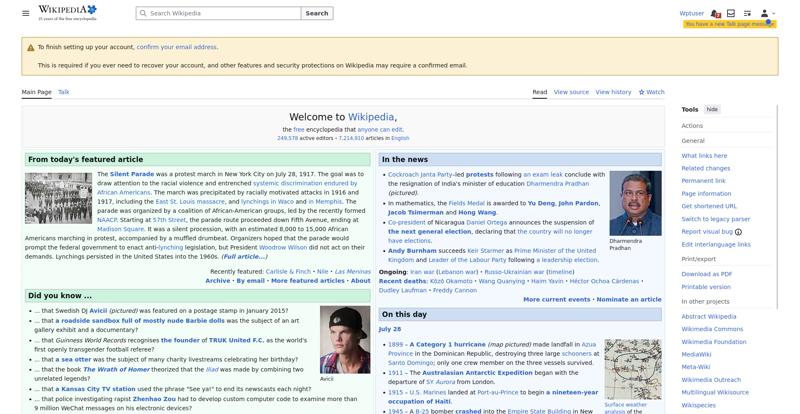Viewport: 800px width, 414px height.
Task: Click Download as PDF
Action: coord(707,274)
